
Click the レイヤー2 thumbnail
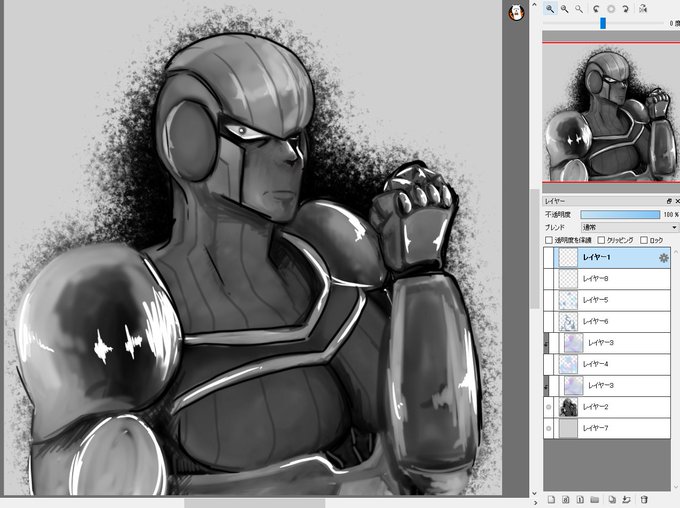pos(568,407)
